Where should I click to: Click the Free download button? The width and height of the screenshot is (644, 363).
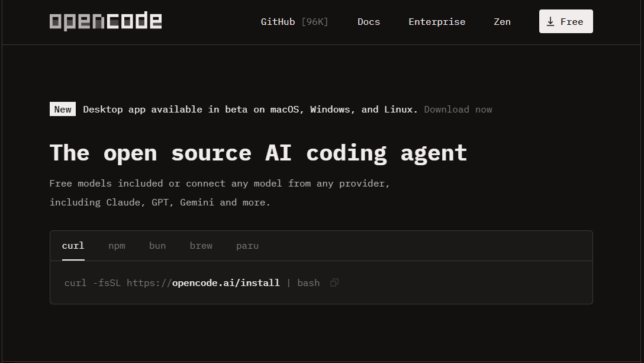(x=566, y=21)
